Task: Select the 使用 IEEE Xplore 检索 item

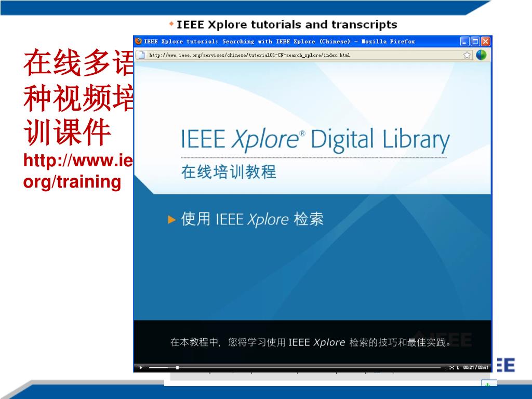Action: (252, 219)
